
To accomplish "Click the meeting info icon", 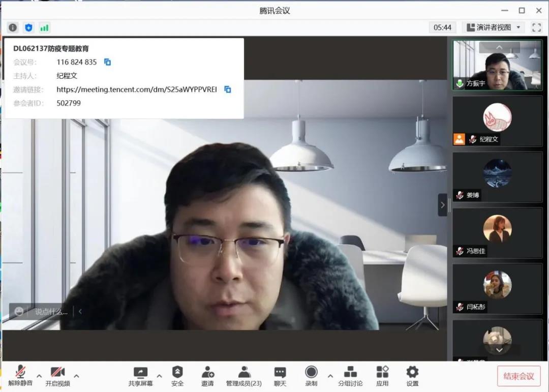I will pos(13,27).
